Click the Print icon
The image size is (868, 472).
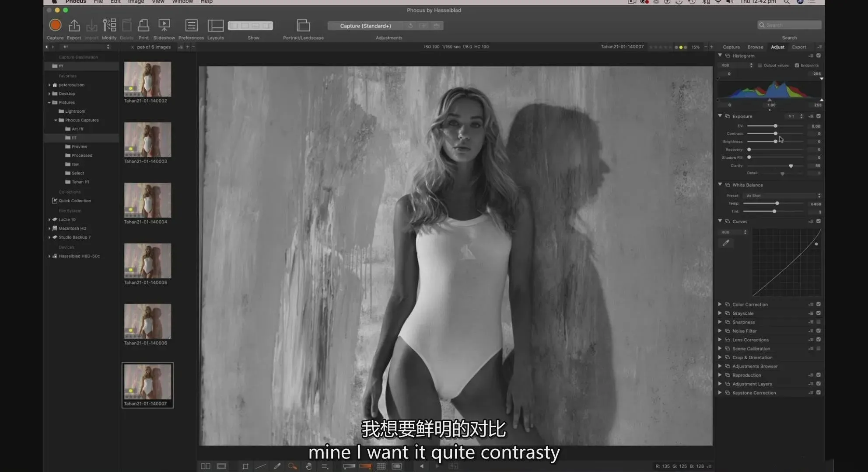[x=143, y=26]
